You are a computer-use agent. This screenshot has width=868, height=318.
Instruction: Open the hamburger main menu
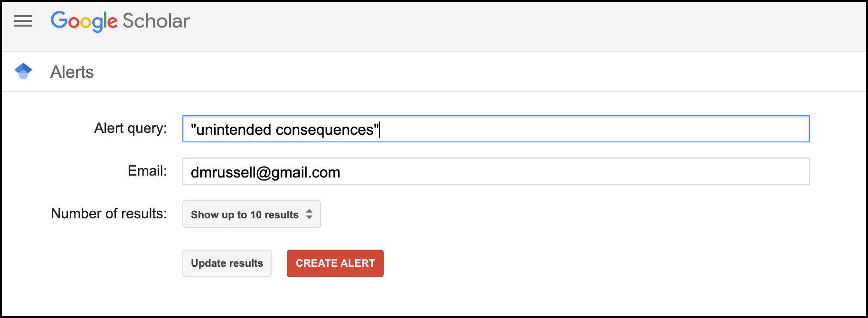coord(23,21)
